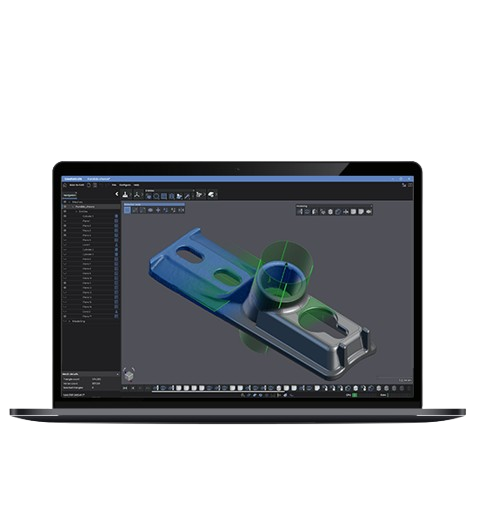The height and width of the screenshot is (522, 478).
Task: Toggle visibility of the last Plane entity
Action: click(65, 316)
